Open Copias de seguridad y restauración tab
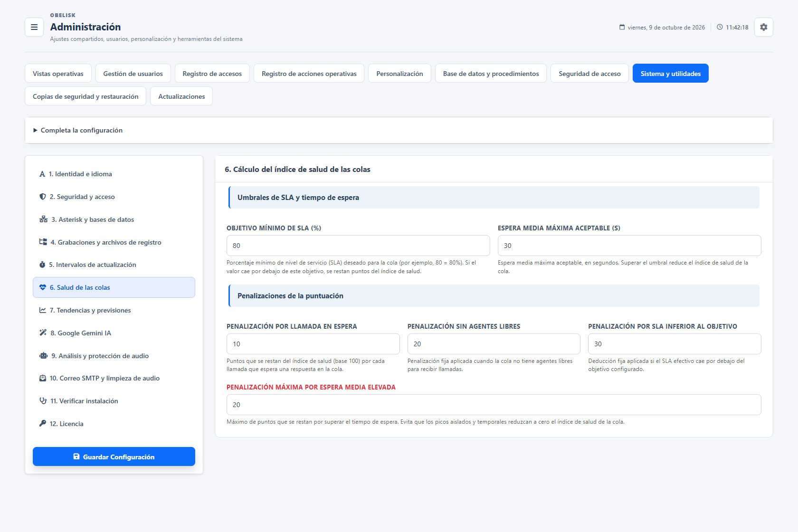798x532 pixels. point(85,96)
